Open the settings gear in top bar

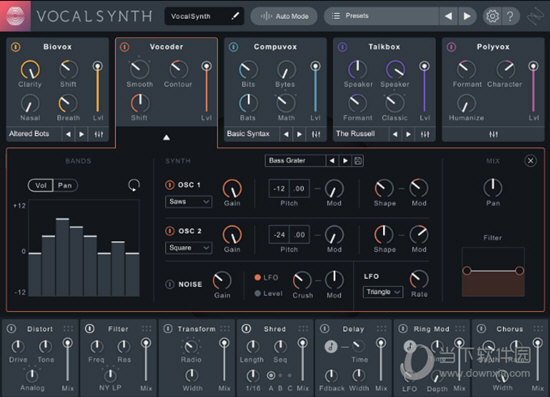point(492,16)
